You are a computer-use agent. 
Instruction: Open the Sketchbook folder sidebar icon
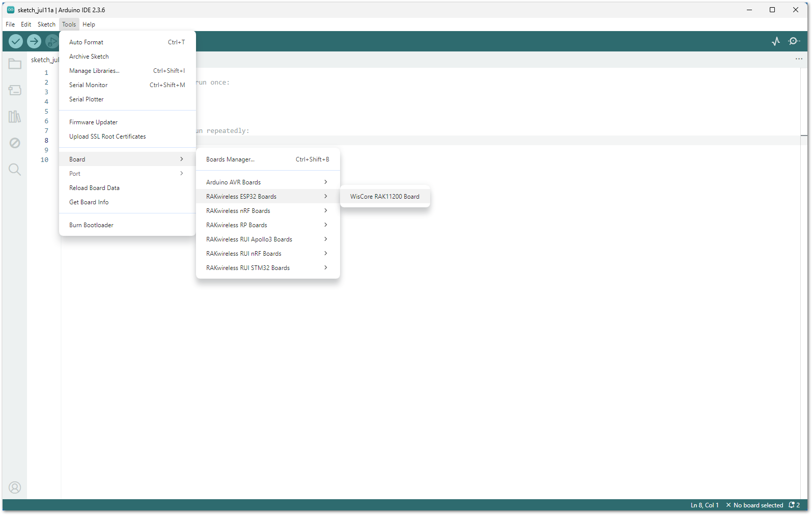15,64
